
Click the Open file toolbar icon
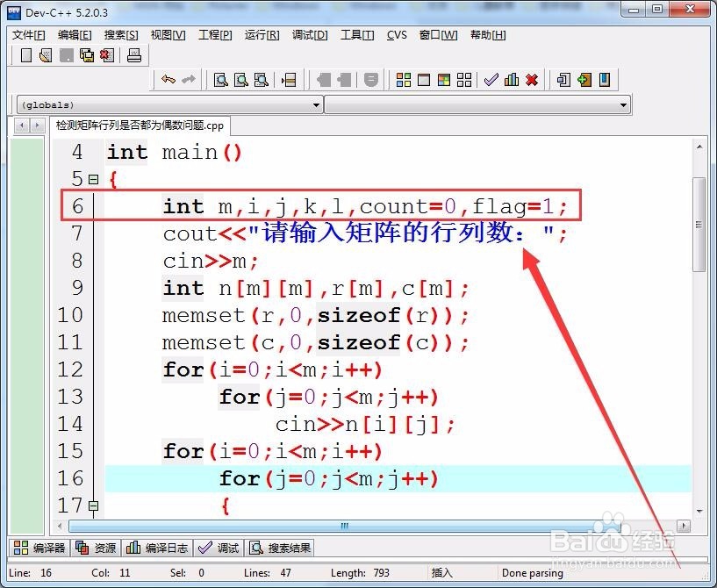46,55
